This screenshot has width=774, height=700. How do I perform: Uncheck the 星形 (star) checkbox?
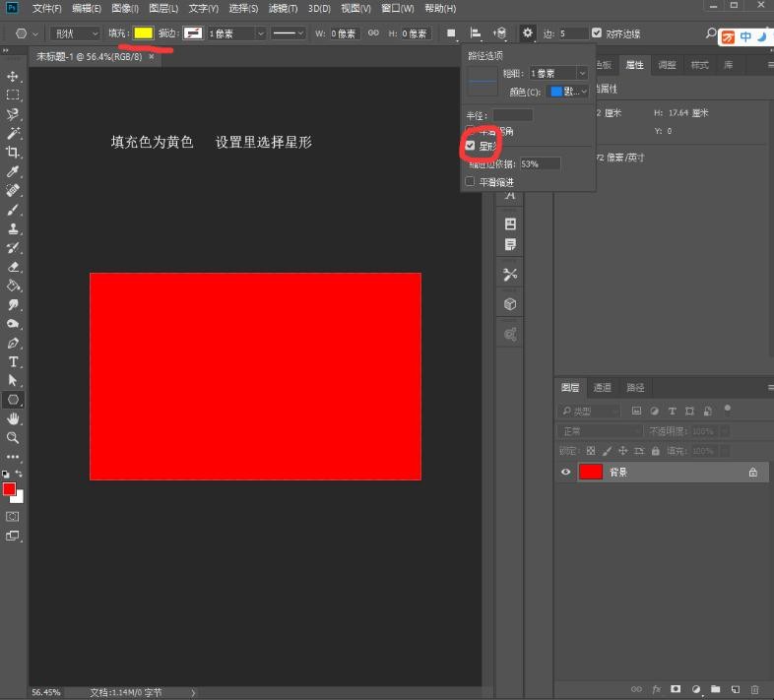coord(471,146)
